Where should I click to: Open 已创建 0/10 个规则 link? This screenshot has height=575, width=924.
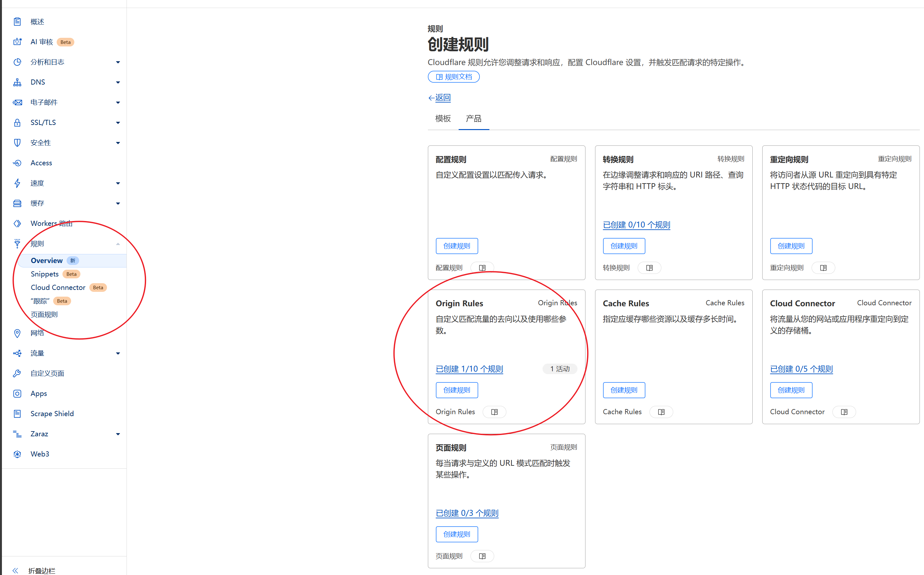click(x=636, y=225)
